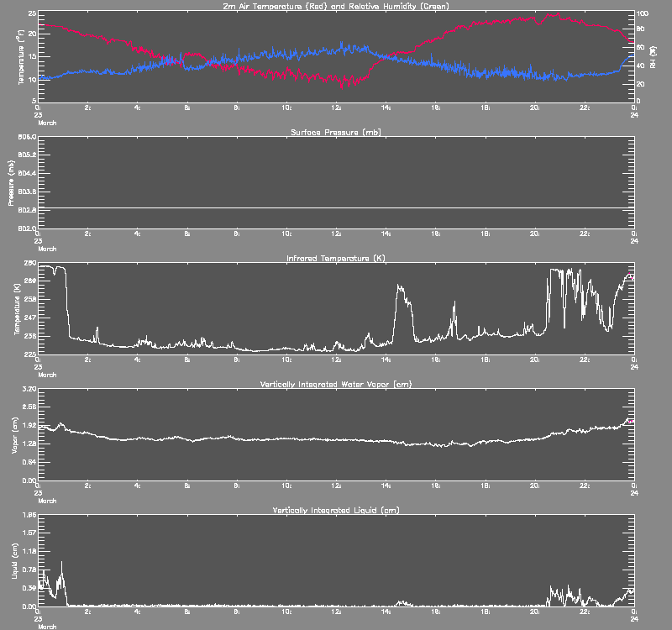Click the '2m Air Temperature' chart title
The image size is (672, 630).
pos(335,7)
